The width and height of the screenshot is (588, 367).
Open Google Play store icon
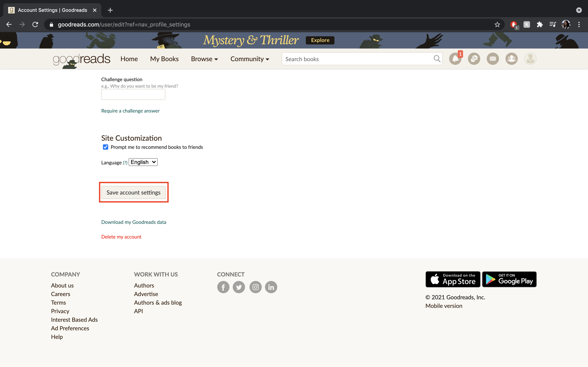[509, 279]
